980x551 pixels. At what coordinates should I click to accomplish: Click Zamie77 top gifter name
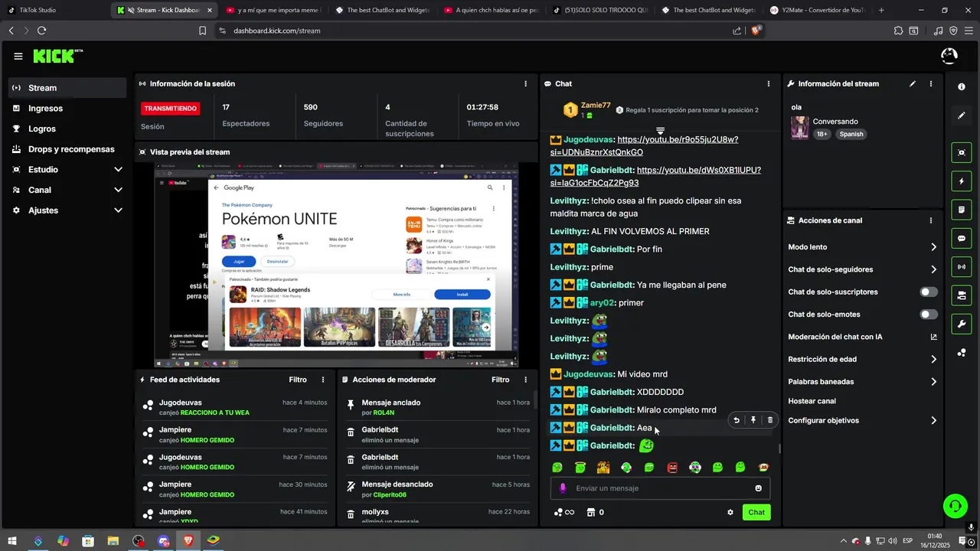(x=596, y=106)
